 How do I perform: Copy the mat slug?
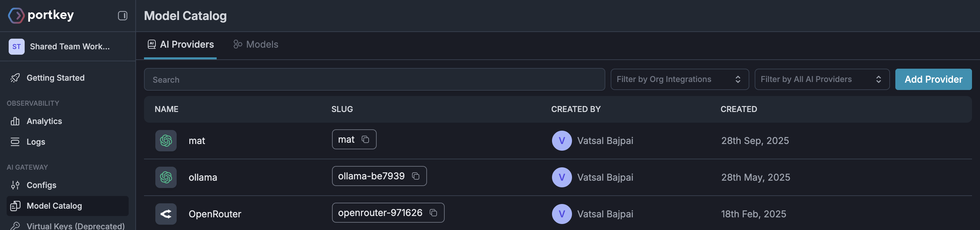365,140
